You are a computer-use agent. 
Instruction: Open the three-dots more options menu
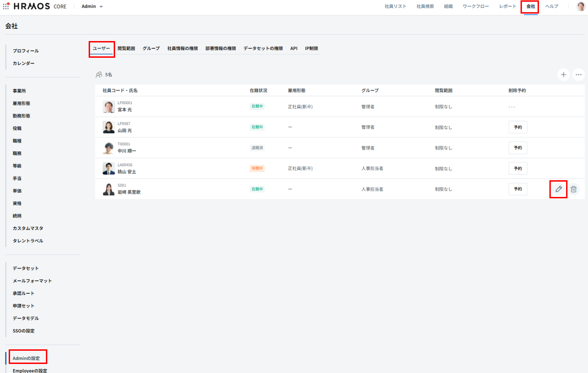(578, 75)
